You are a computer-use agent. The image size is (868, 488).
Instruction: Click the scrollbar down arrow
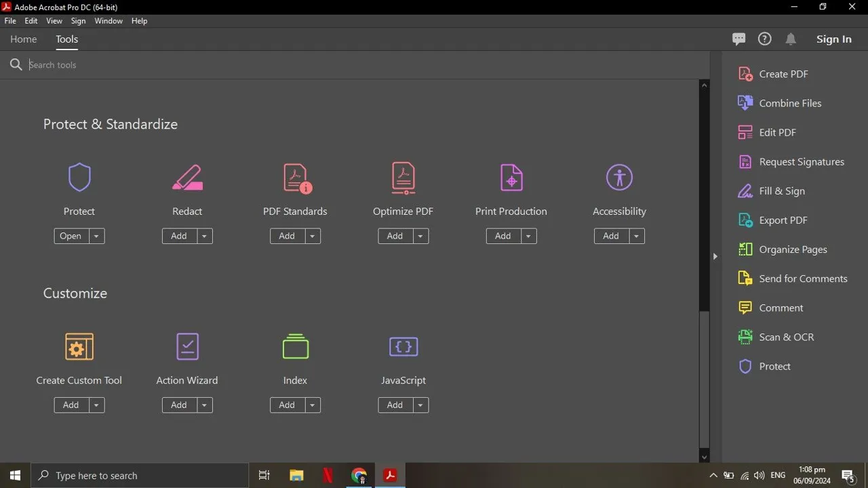(704, 457)
